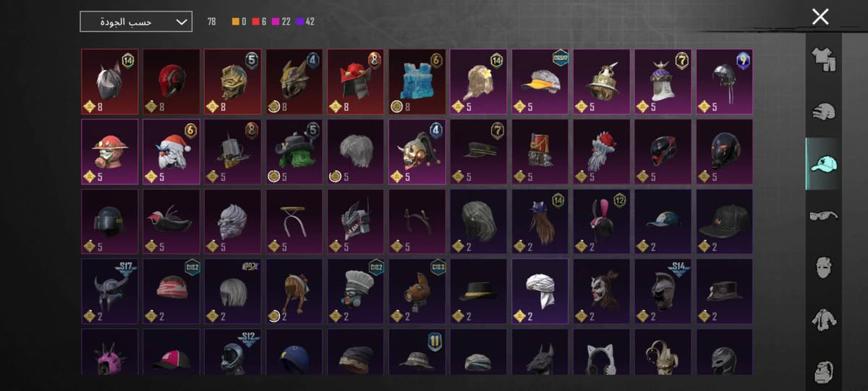Viewport: 868px width, 391px height.
Task: Filter by the orange quality swatch
Action: pos(235,22)
